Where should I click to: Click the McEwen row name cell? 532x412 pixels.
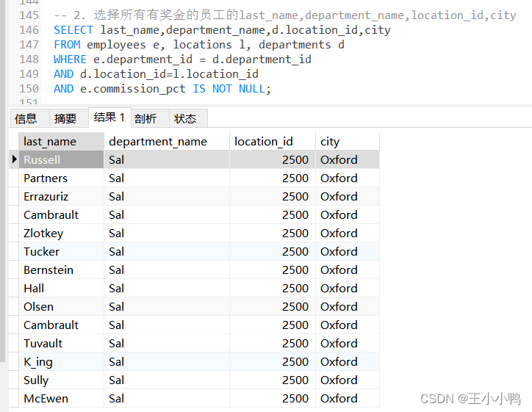click(x=61, y=398)
